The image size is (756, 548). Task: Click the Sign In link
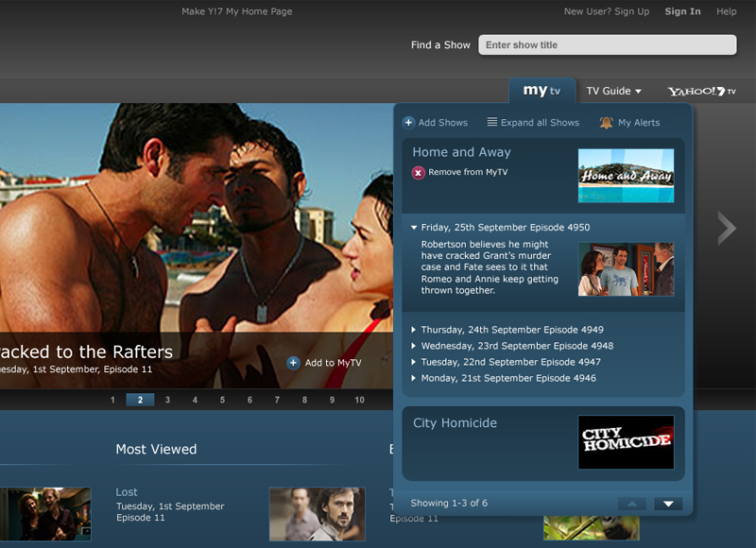click(x=682, y=11)
